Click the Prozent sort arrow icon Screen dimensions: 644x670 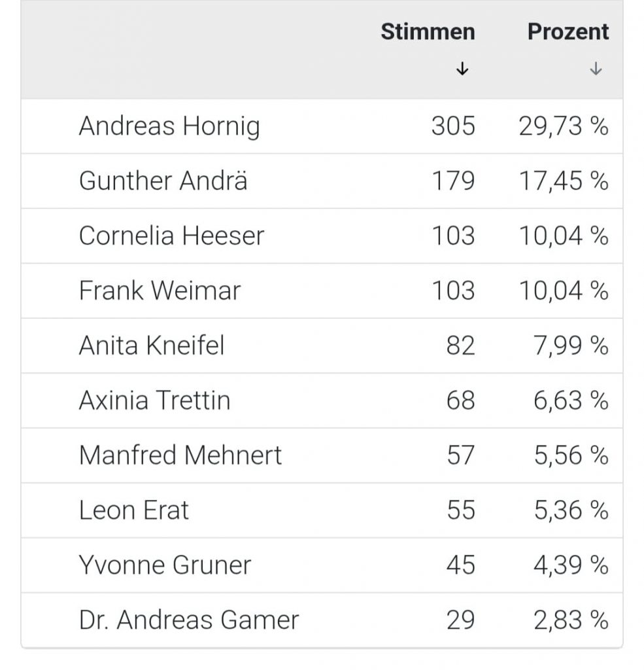595,69
